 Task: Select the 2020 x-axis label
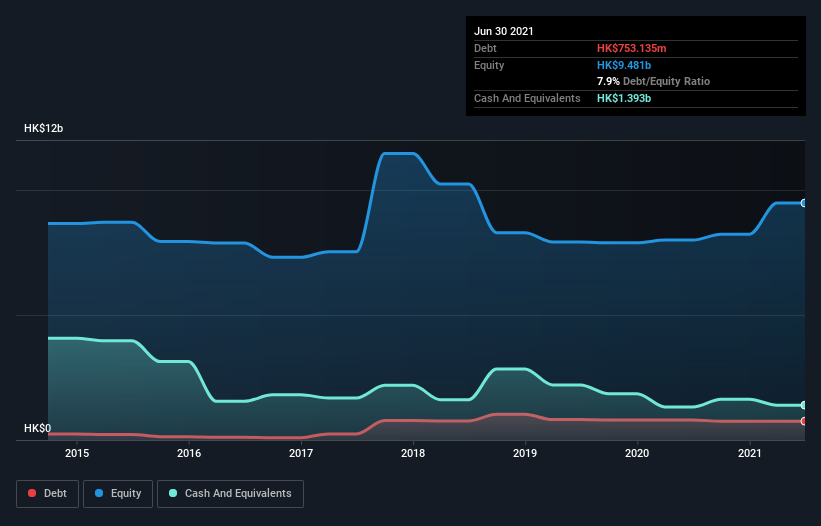tap(637, 453)
